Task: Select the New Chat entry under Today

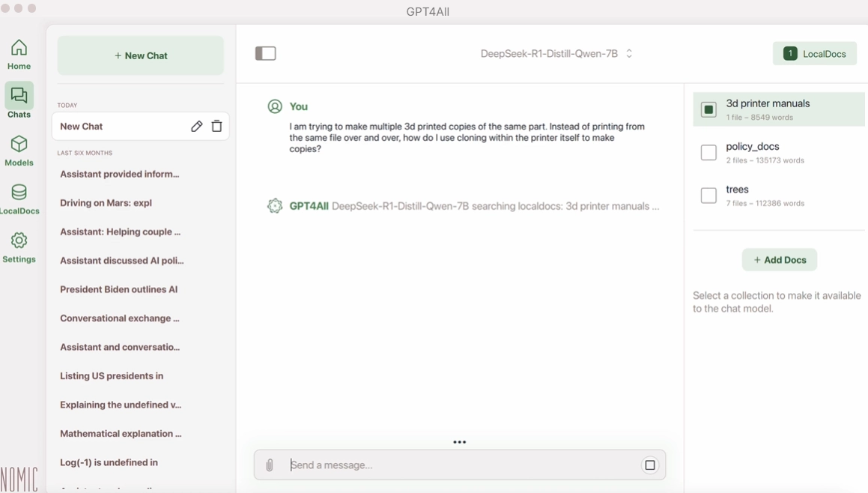Action: pyautogui.click(x=141, y=127)
